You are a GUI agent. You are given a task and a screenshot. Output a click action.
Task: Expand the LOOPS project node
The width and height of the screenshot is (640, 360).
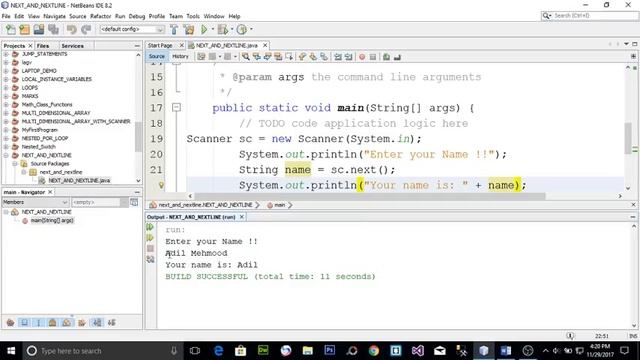[6, 88]
